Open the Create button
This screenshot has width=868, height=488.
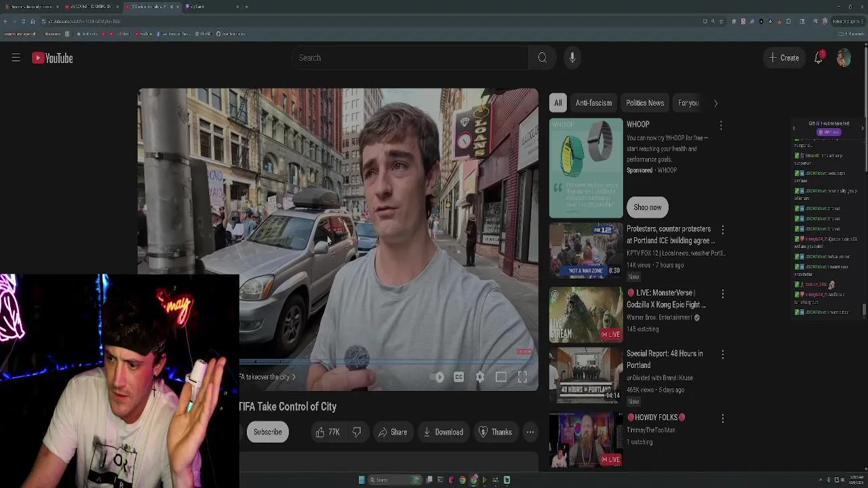[783, 58]
